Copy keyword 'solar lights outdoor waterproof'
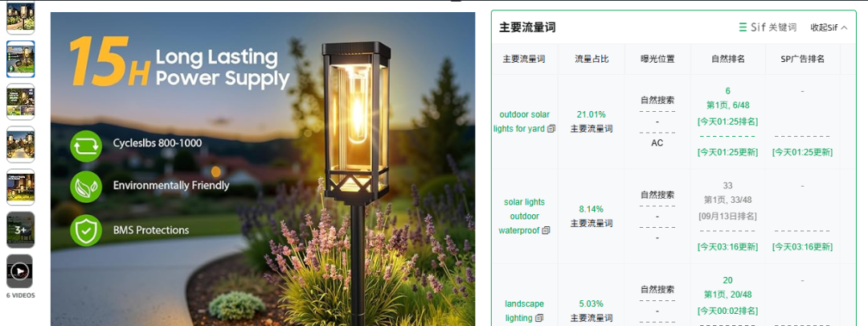Screen dimensions: 868x326 [x=546, y=230]
